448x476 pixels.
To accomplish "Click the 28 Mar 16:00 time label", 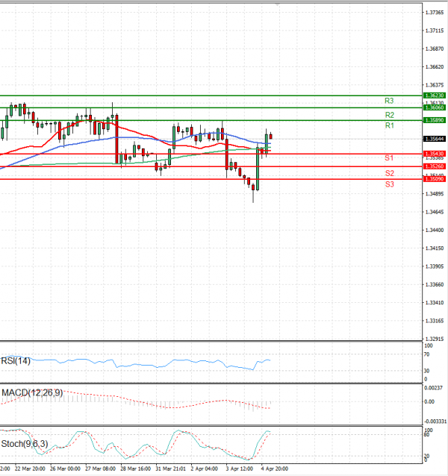I will coord(135,469).
